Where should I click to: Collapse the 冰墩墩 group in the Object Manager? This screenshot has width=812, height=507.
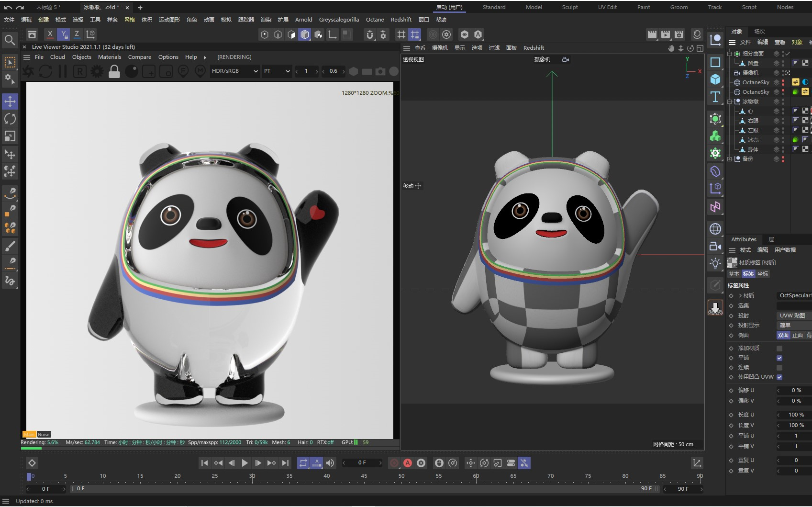[730, 101]
